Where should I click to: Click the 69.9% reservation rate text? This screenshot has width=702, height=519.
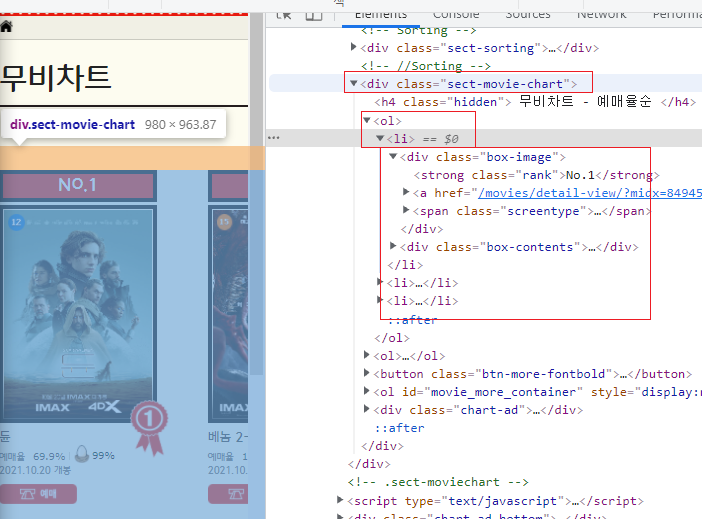click(x=49, y=456)
